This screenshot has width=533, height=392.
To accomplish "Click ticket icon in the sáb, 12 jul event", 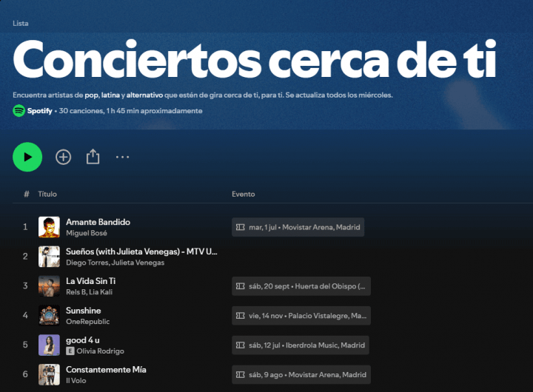I will (x=241, y=345).
